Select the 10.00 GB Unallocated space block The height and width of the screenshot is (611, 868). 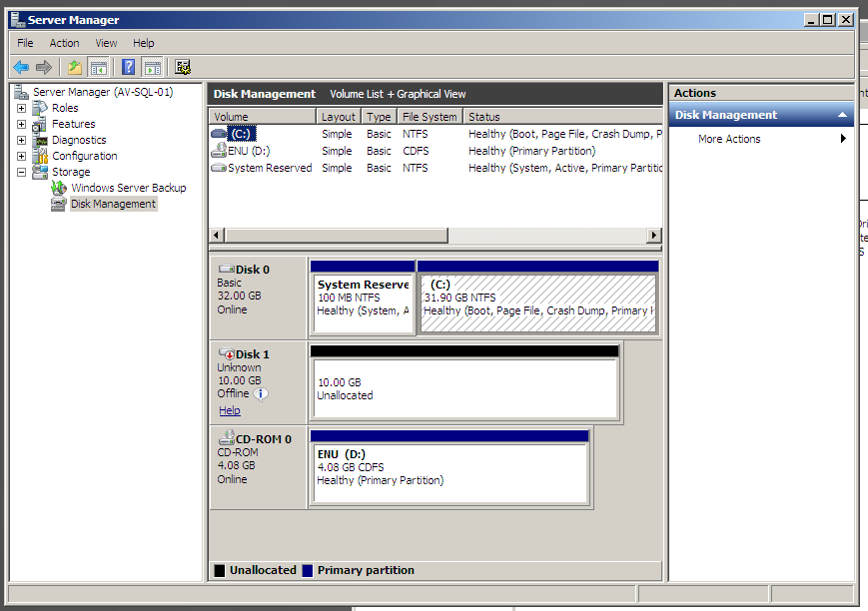point(464,382)
